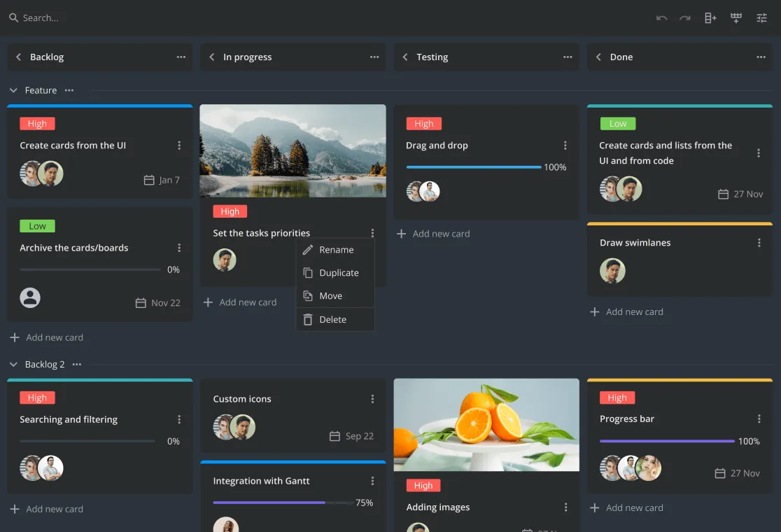Screen dimensions: 781x532
Task: Open In progress column options menu
Action: 374,57
